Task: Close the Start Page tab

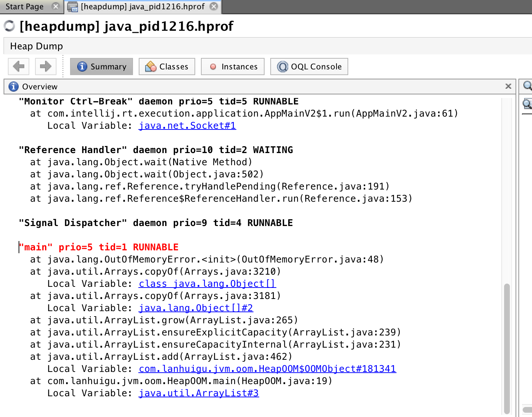Action: (x=55, y=6)
